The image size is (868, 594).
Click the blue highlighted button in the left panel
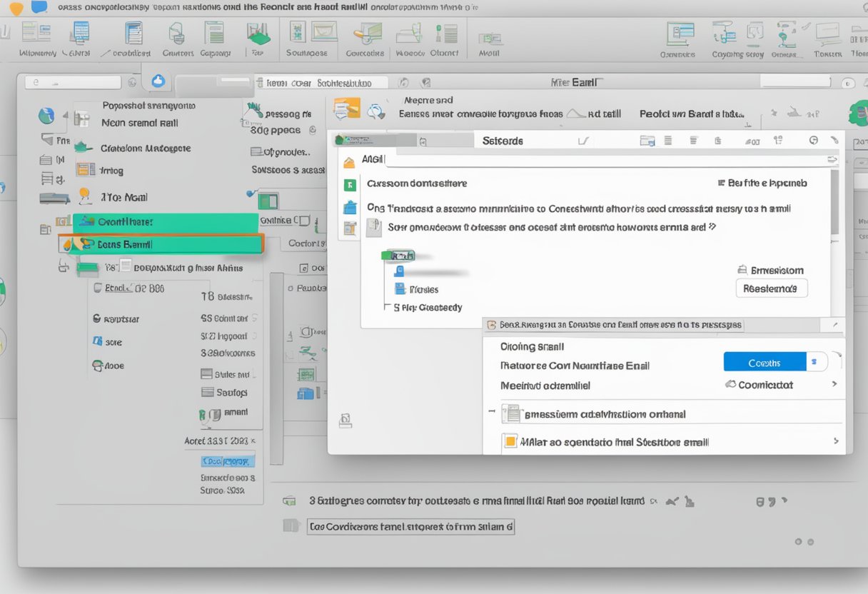228,461
